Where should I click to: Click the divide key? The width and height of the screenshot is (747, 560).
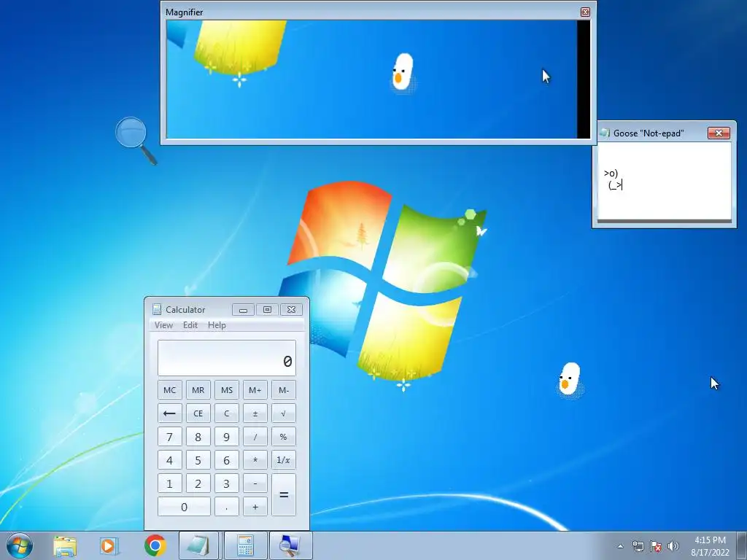255,437
